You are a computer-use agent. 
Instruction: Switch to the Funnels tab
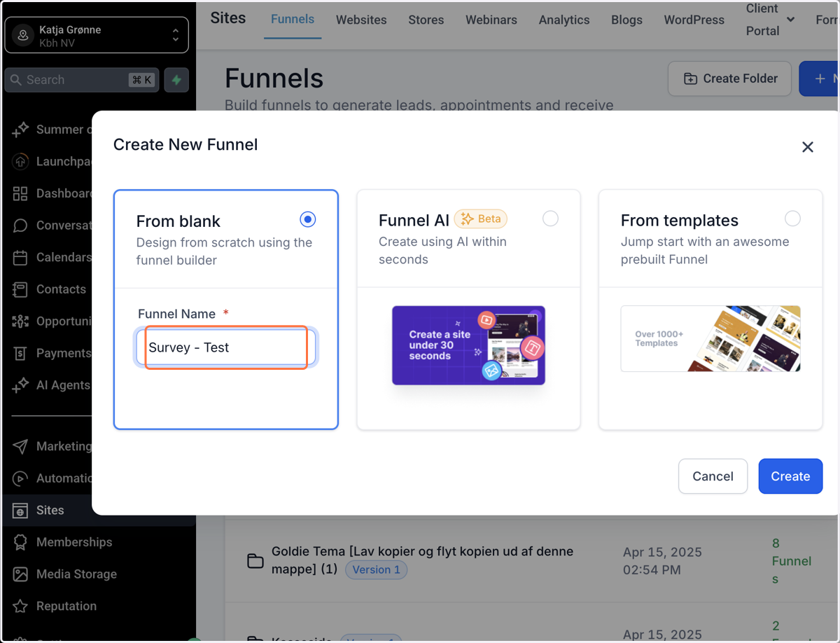[x=293, y=20]
